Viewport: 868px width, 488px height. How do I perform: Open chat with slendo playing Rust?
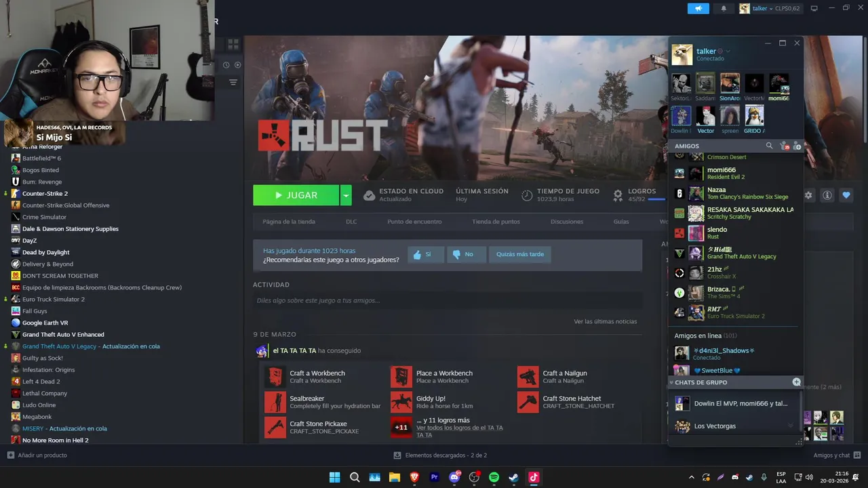point(736,233)
